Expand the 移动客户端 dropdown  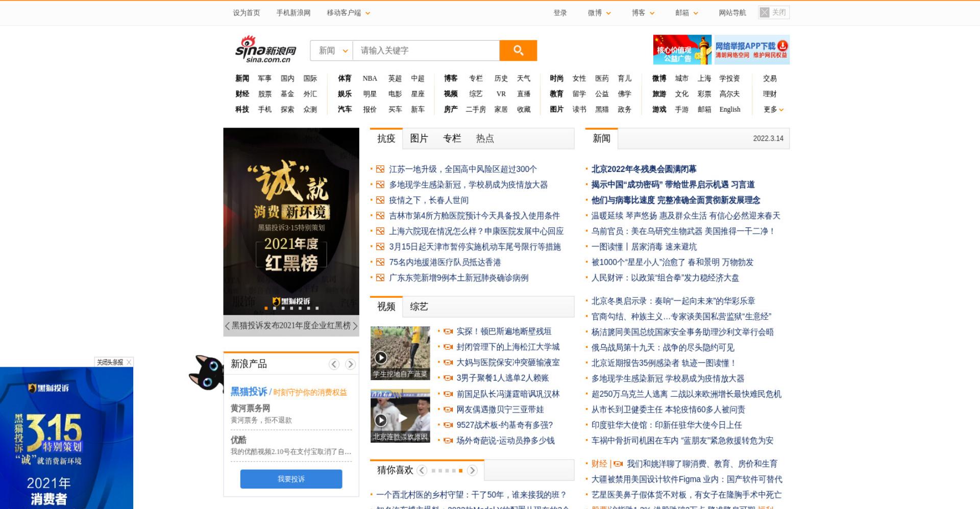pos(368,13)
